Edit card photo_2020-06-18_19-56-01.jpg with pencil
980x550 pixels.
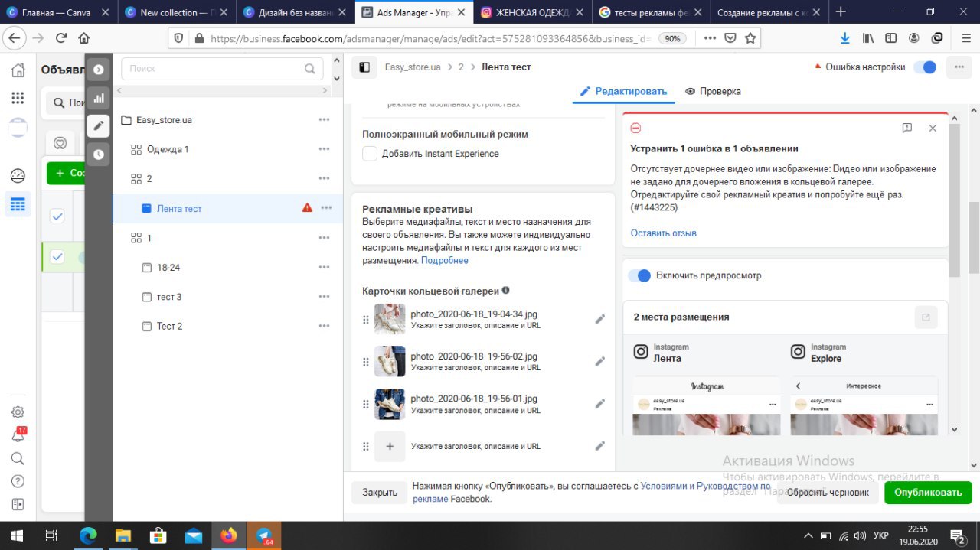[599, 403]
